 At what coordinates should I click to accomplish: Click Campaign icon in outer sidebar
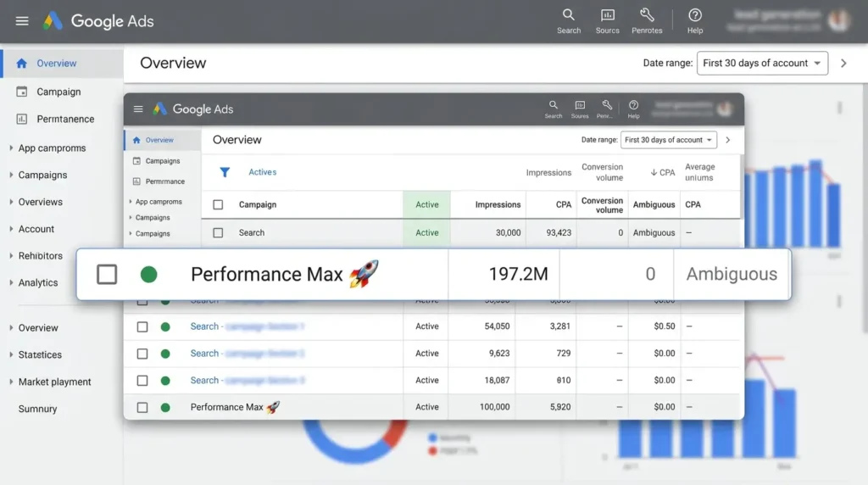[21, 92]
